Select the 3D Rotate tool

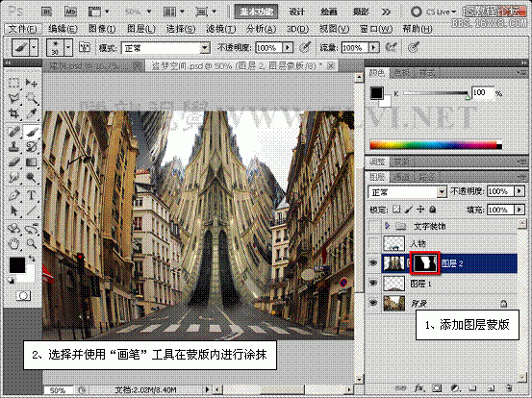(x=13, y=229)
